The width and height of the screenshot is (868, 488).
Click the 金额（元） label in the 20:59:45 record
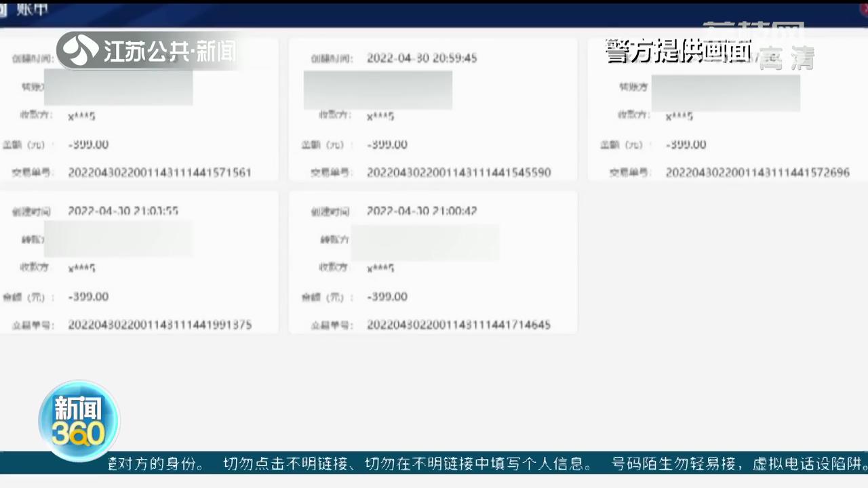click(326, 145)
